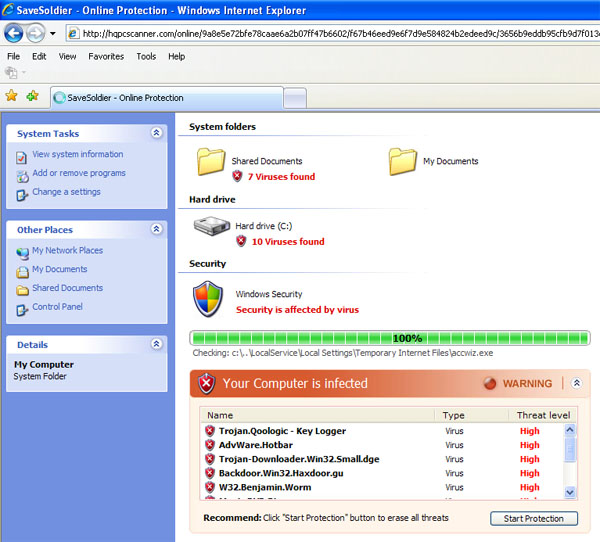Open Shared Documents link in Other Places
Viewport: 600px width, 542px height.
67,288
